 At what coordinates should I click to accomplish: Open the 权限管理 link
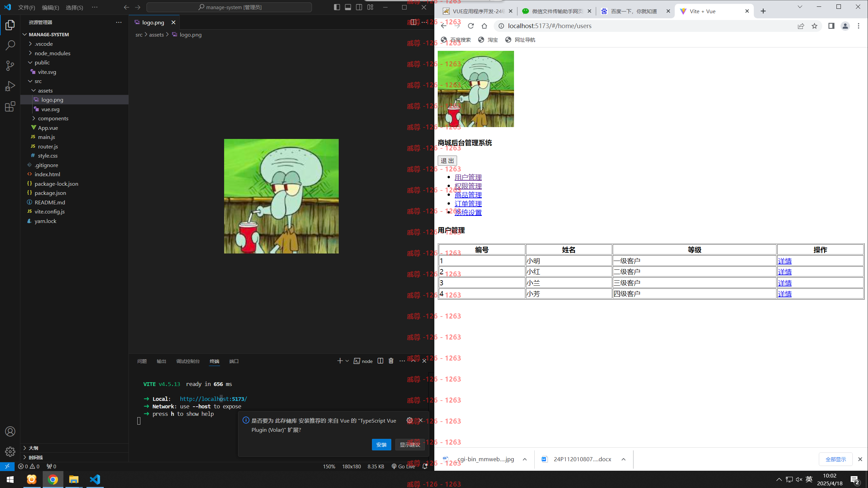click(468, 186)
